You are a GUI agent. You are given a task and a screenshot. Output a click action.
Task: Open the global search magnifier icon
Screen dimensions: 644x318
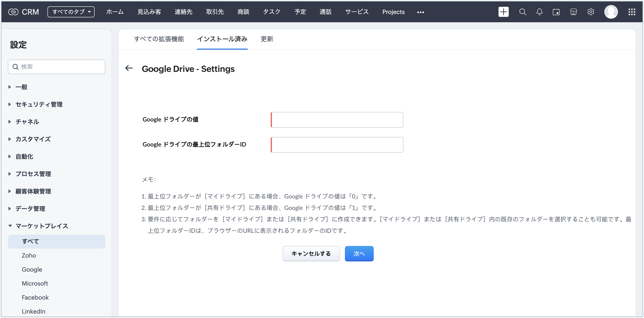click(523, 12)
